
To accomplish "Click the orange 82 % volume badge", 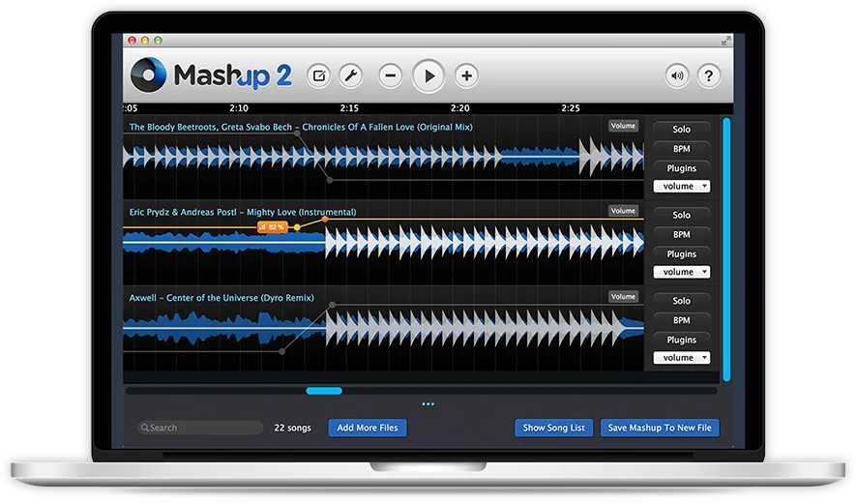I will 272,226.
